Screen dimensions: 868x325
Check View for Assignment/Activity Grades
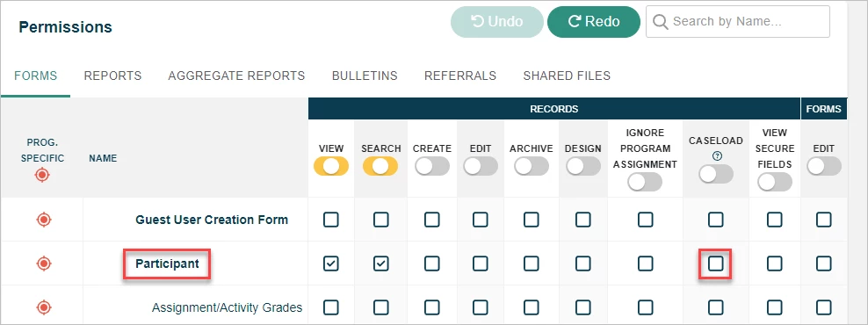(331, 307)
